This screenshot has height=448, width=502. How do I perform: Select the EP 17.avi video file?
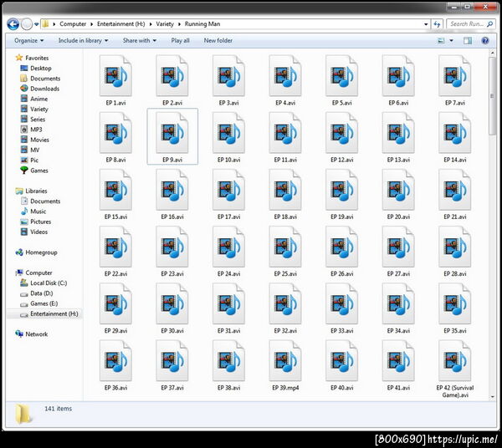pyautogui.click(x=228, y=194)
